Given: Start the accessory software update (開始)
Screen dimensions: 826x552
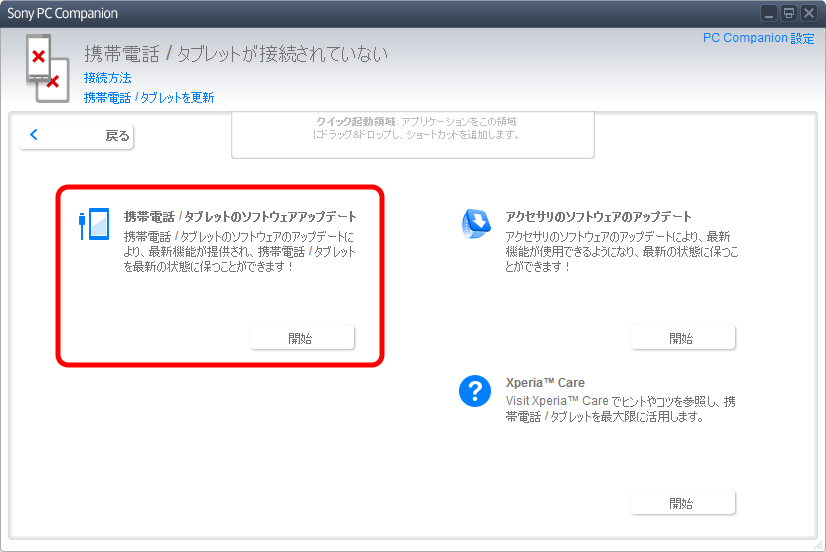Looking at the screenshot, I should [683, 337].
